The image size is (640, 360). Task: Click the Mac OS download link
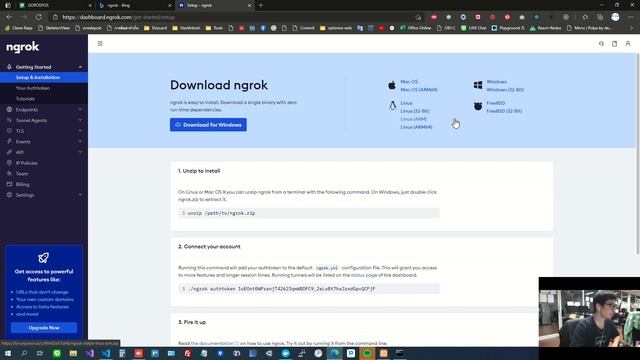tap(409, 82)
